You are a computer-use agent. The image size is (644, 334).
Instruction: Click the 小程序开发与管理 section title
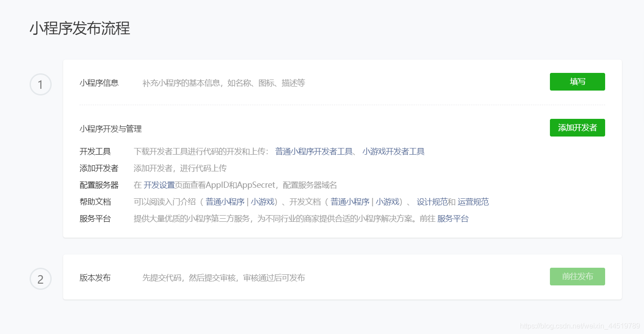[x=110, y=129]
